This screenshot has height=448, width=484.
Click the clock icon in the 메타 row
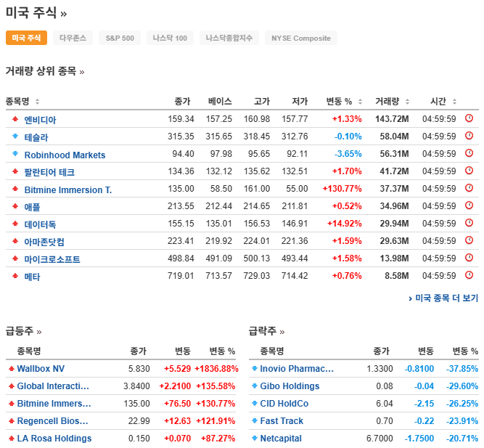coord(469,275)
